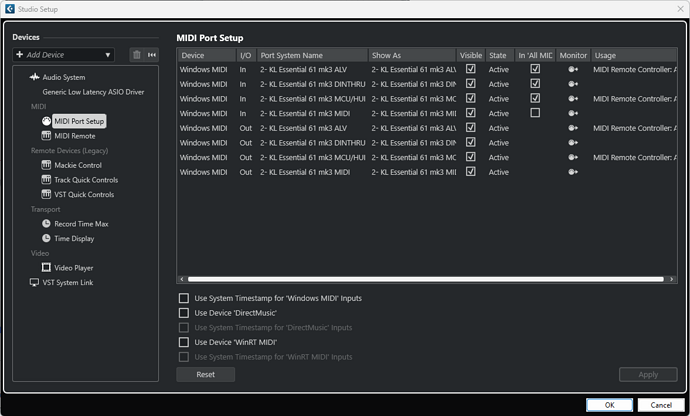
Task: Uncheck Visible for ALV input port
Action: 470,69
